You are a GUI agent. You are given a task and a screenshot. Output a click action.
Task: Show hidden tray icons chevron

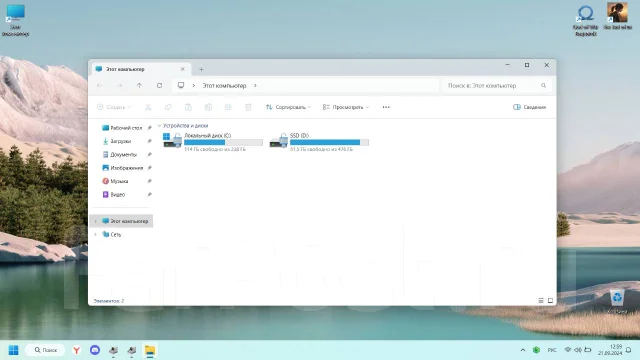pos(523,350)
